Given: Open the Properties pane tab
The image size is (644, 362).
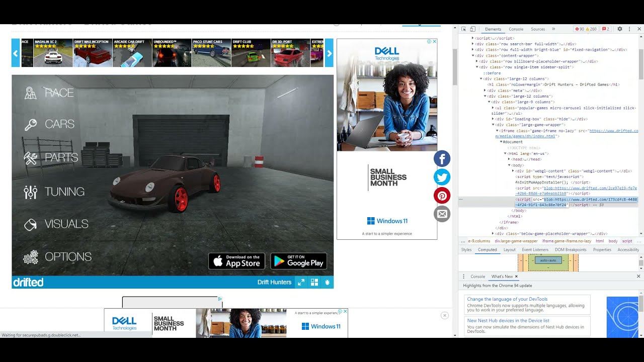Looking at the screenshot, I should click(x=602, y=249).
